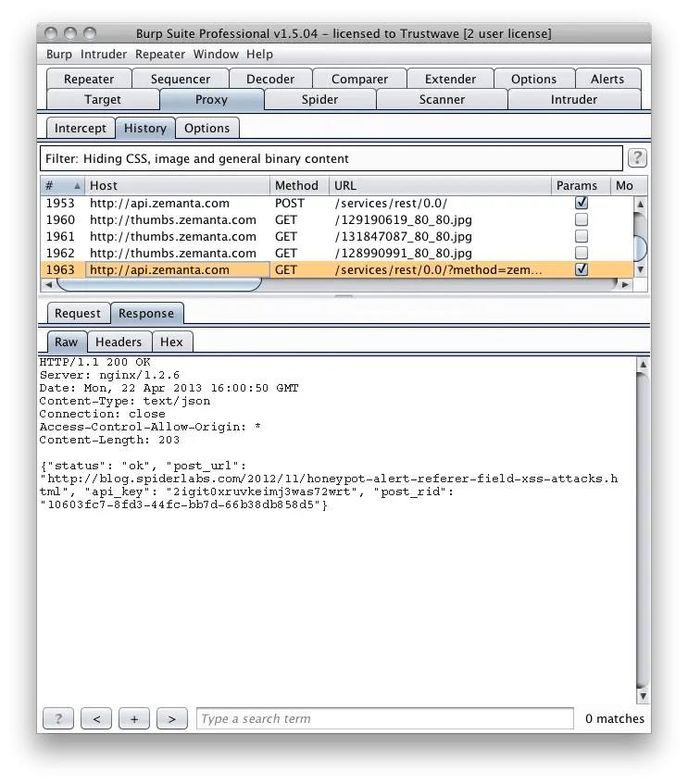
Task: Sort history by Method column header
Action: [x=298, y=186]
